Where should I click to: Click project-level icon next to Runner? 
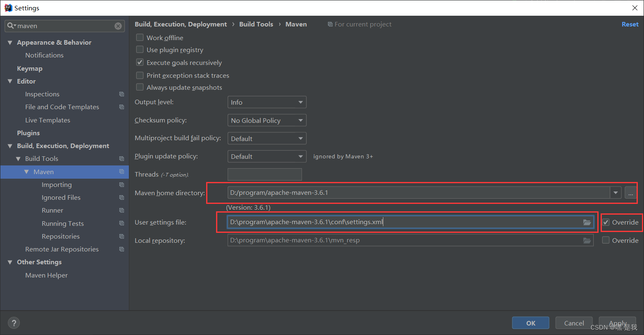point(121,211)
